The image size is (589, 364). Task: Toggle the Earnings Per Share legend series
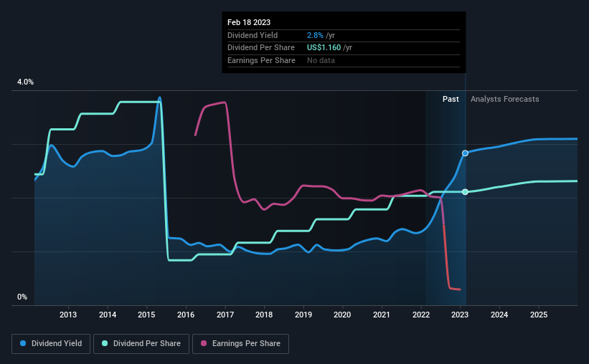(x=240, y=344)
